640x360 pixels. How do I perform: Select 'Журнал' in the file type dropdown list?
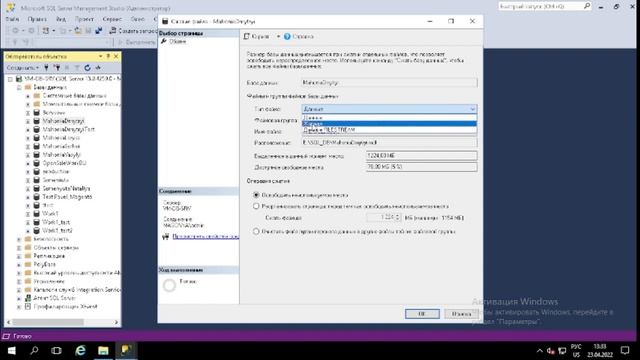coord(389,124)
